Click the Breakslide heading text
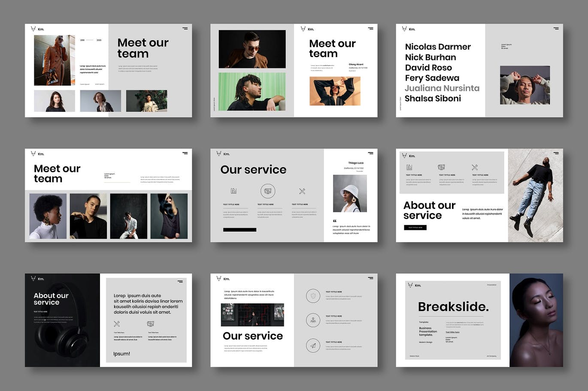This screenshot has height=391, width=588. coord(453,307)
